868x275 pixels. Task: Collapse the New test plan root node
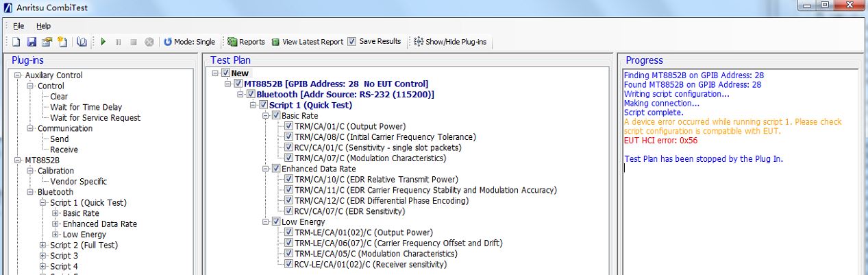pos(216,73)
